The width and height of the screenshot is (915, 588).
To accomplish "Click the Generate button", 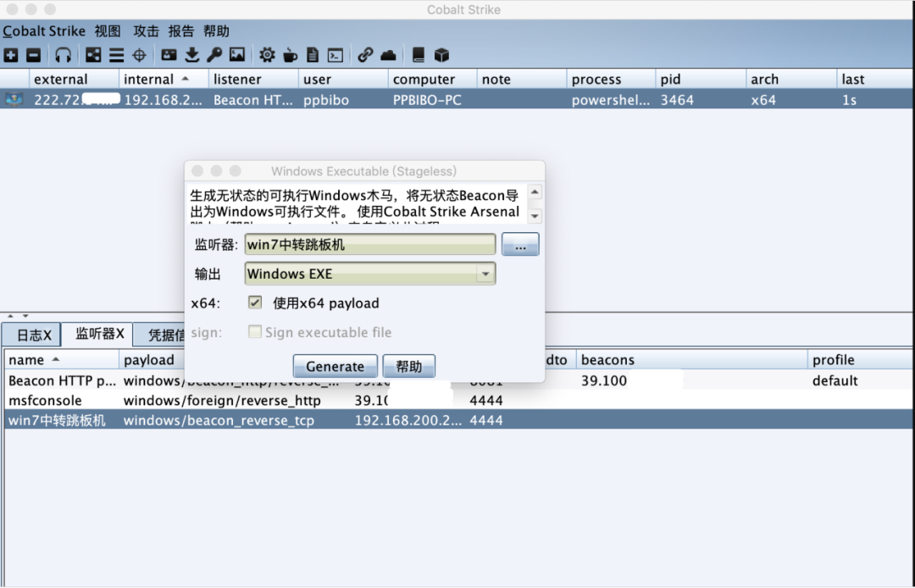I will (x=335, y=366).
